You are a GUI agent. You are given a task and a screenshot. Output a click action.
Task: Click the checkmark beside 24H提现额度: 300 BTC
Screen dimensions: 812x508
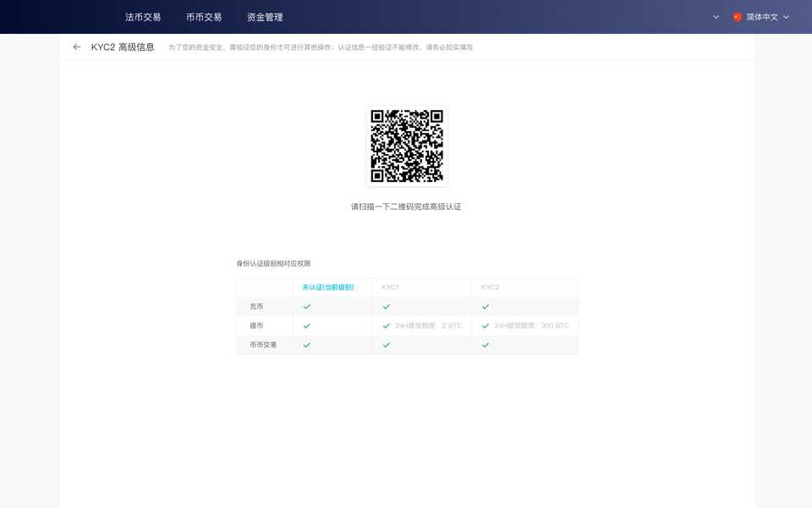coord(486,326)
